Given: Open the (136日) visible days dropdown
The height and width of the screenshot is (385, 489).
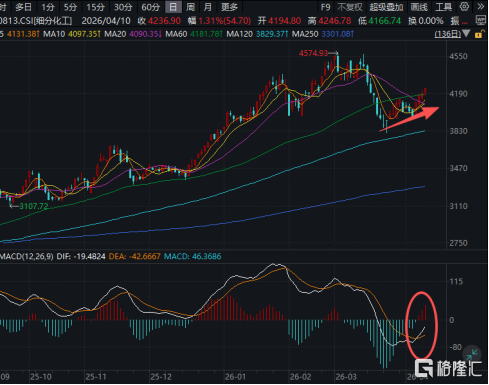Looking at the screenshot, I should [x=452, y=34].
